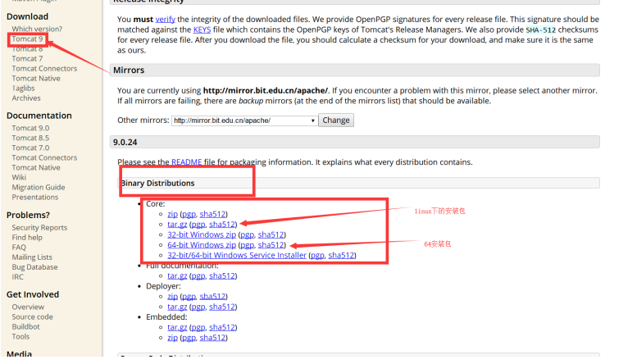Download the 32-bit Windows zip
This screenshot has width=637, height=364.
202,234
